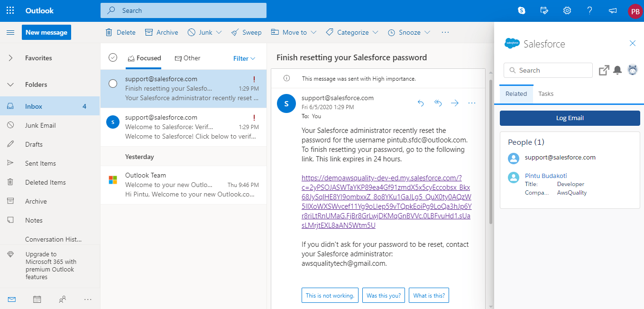Open the Snooze dropdown

409,32
